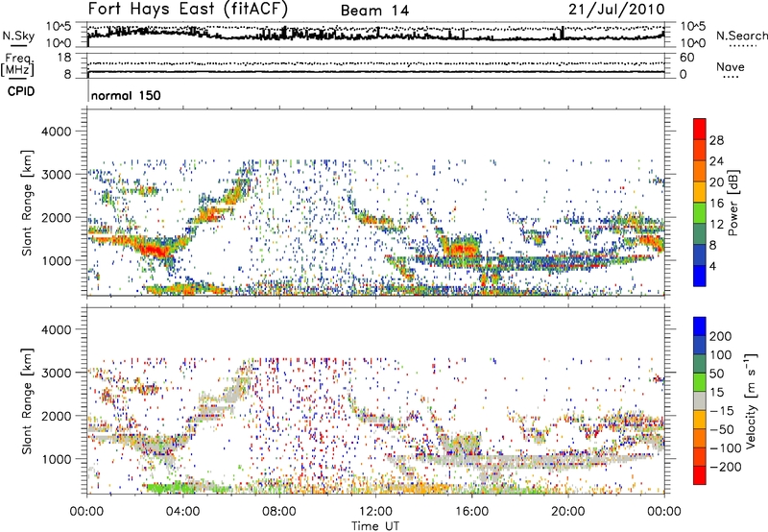
Task: Click the 'N.Search' legend label
Action: point(741,36)
